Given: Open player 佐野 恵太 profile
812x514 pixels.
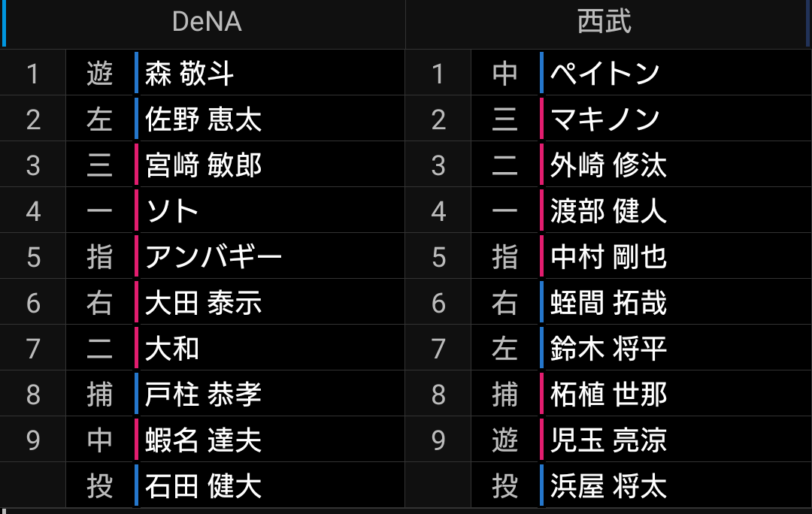Looking at the screenshot, I should pyautogui.click(x=203, y=119).
